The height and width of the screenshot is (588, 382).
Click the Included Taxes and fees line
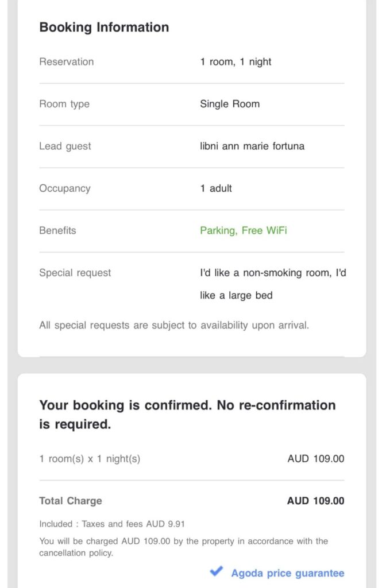pyautogui.click(x=112, y=524)
